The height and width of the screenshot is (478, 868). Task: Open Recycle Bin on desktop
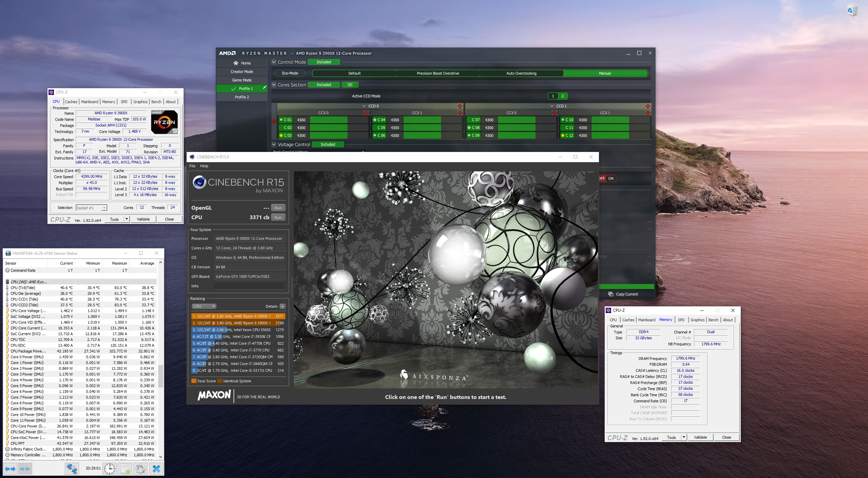click(x=853, y=10)
